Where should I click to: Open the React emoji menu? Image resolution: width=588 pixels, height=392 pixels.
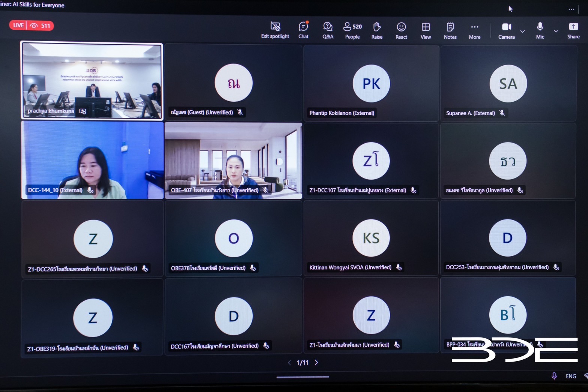401,30
